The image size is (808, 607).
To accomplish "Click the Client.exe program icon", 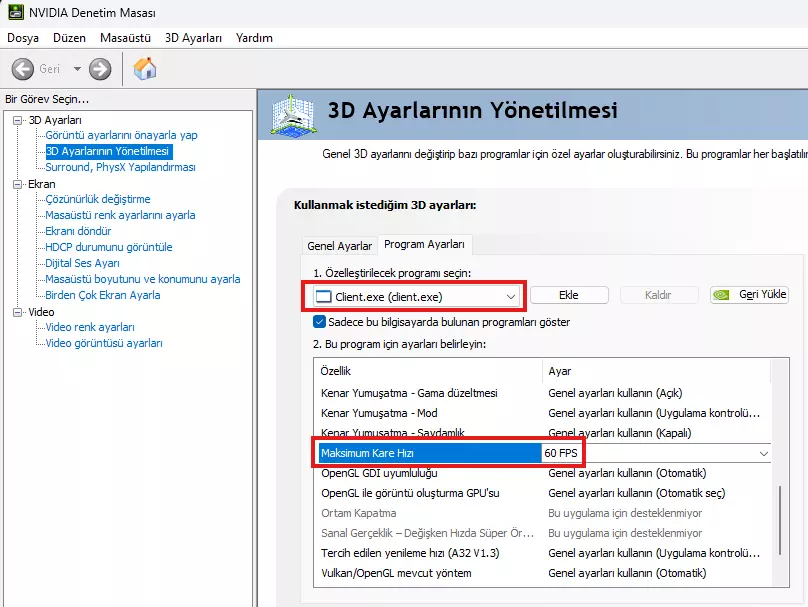I will tap(324, 296).
